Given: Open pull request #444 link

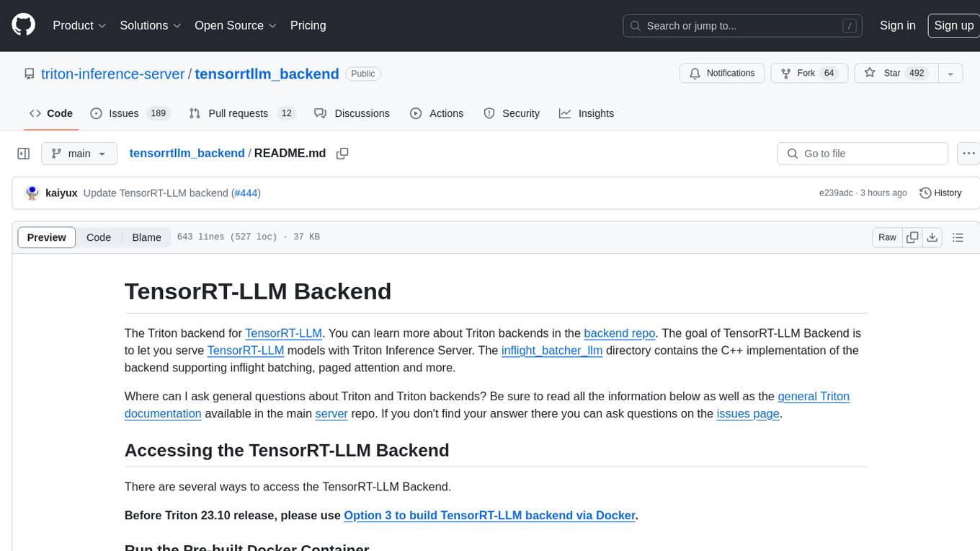Looking at the screenshot, I should click(246, 193).
